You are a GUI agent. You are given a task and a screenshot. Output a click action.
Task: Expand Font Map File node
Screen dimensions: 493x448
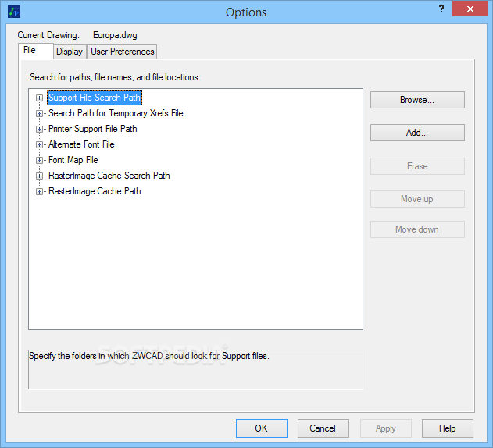39,160
